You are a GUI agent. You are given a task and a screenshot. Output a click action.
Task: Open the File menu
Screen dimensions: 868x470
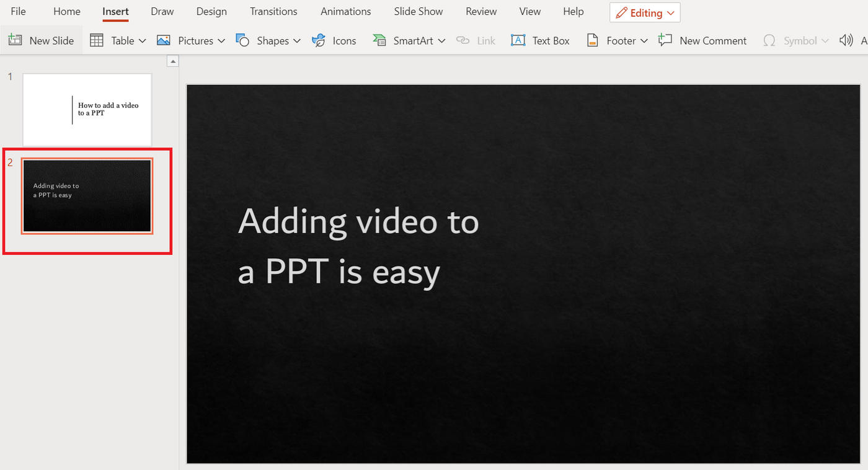(x=18, y=11)
